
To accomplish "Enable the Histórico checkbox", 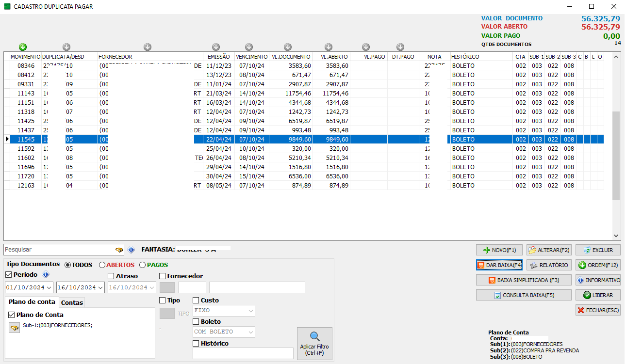I will pyautogui.click(x=196, y=343).
